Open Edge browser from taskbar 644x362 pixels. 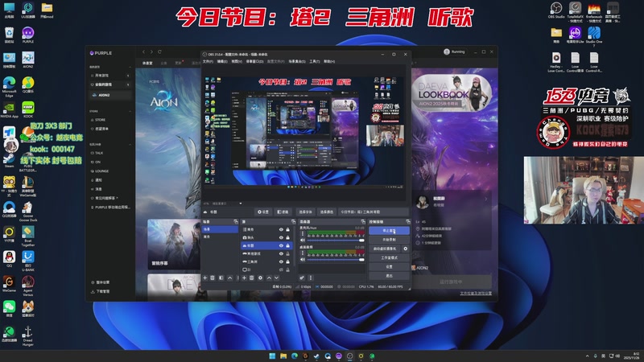[295, 356]
